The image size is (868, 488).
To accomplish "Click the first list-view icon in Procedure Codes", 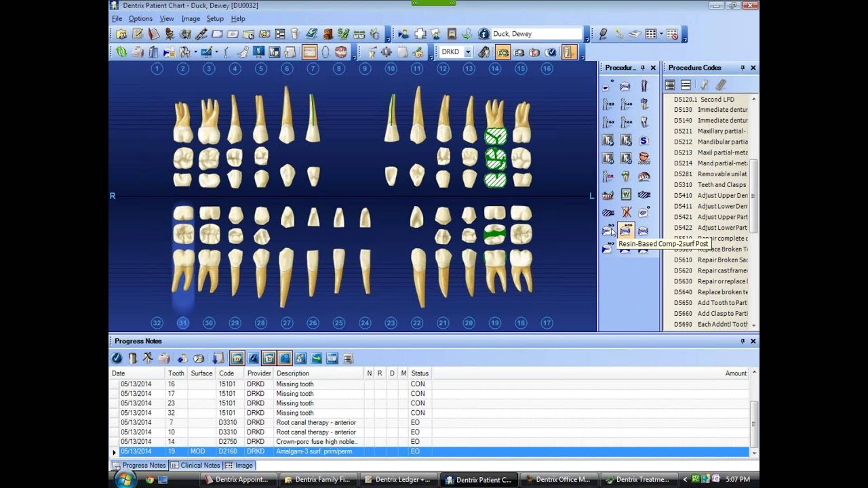I will click(670, 85).
